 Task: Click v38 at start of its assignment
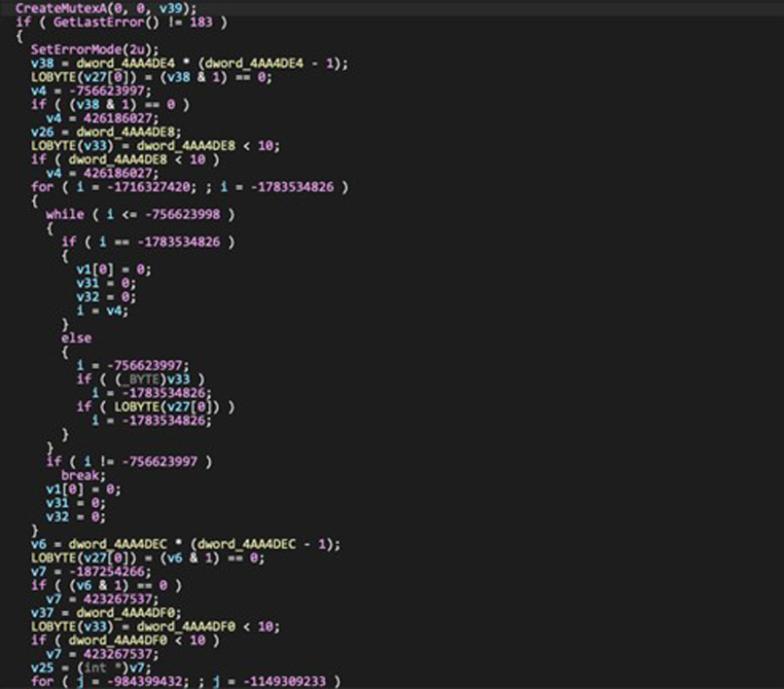click(41, 62)
